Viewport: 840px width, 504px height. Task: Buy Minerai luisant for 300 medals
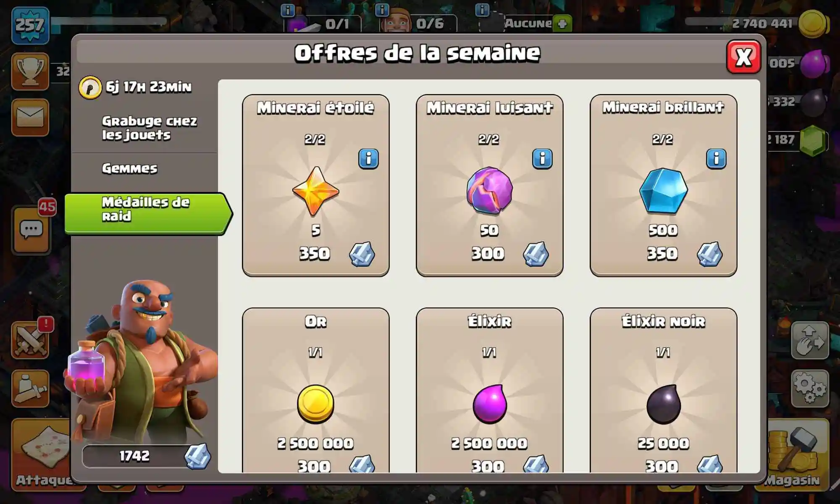pyautogui.click(x=490, y=185)
